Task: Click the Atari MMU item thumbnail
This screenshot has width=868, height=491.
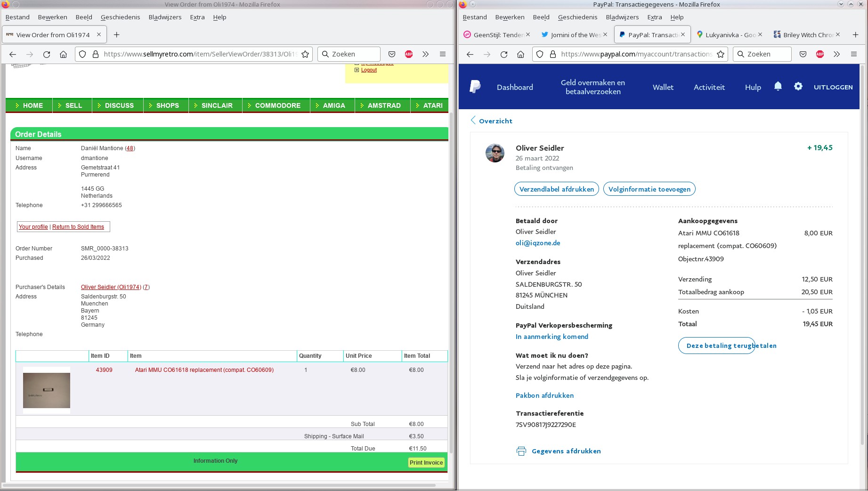Action: click(x=47, y=390)
